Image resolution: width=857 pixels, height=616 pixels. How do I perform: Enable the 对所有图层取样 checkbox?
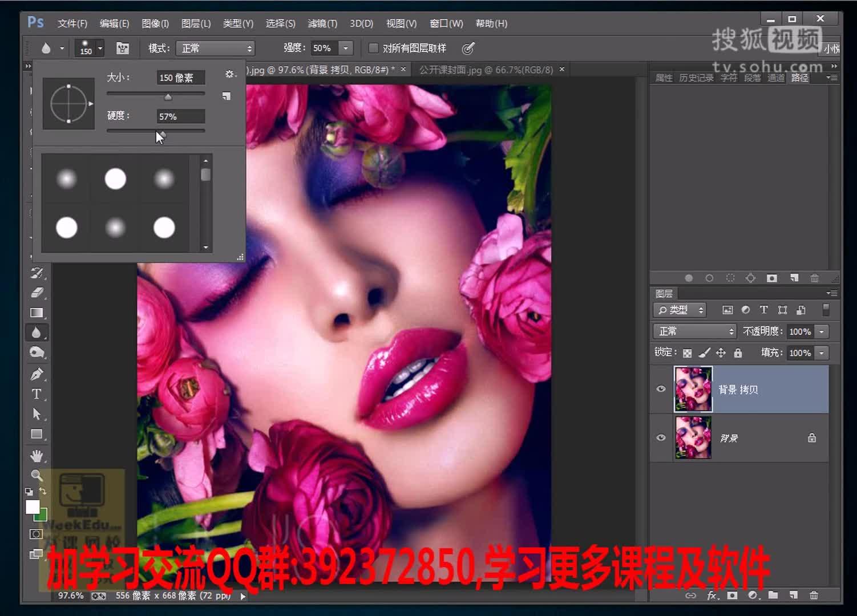374,48
